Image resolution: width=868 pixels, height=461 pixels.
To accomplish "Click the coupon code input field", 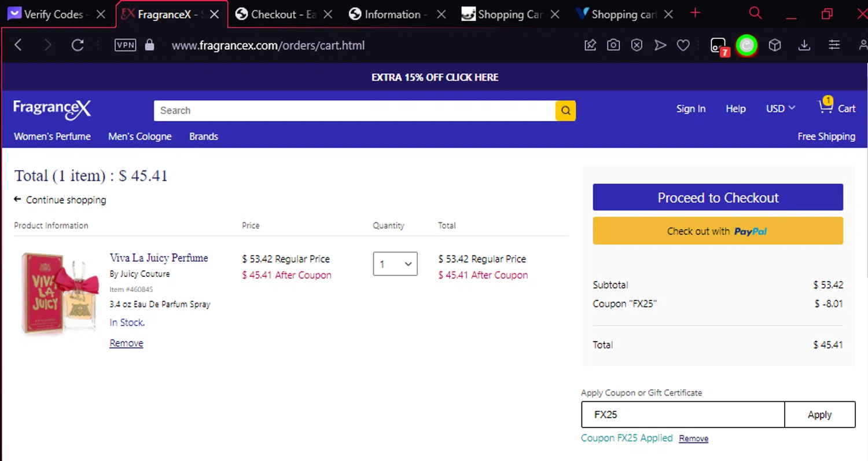I will (683, 415).
